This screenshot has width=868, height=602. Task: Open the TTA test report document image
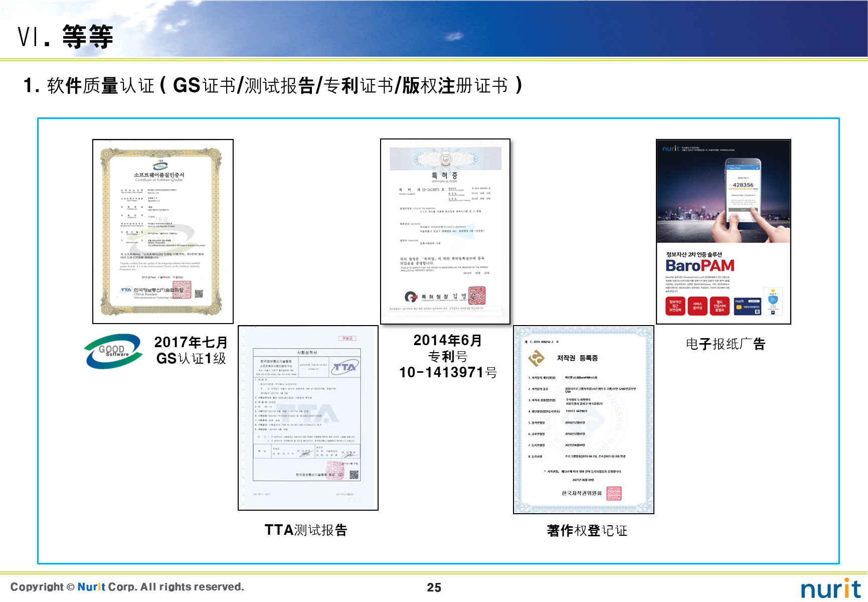(x=308, y=418)
